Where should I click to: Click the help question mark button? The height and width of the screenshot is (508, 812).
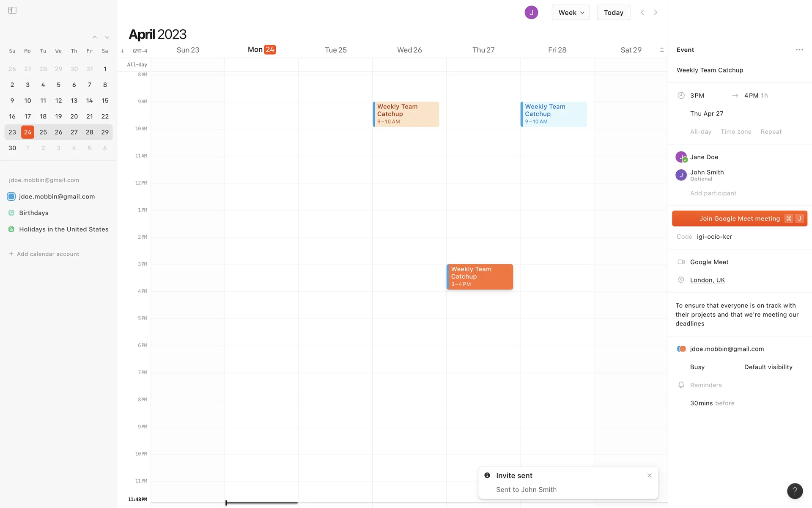click(x=795, y=491)
